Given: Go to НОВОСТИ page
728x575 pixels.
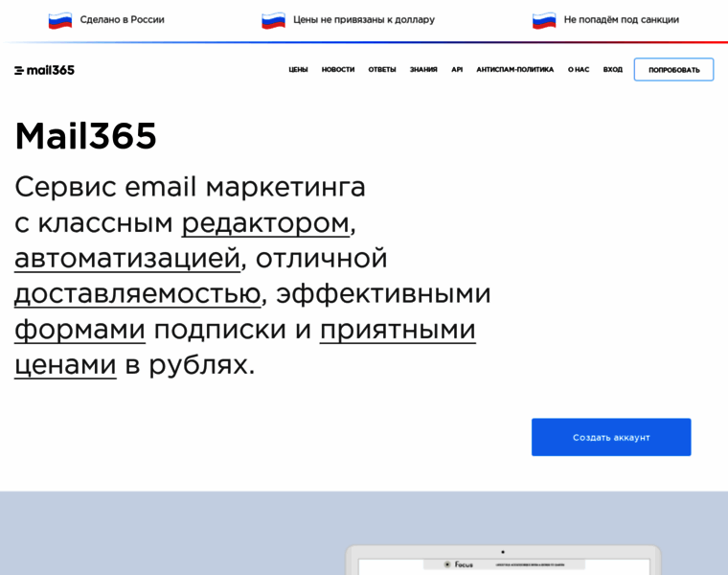Looking at the screenshot, I should [338, 70].
